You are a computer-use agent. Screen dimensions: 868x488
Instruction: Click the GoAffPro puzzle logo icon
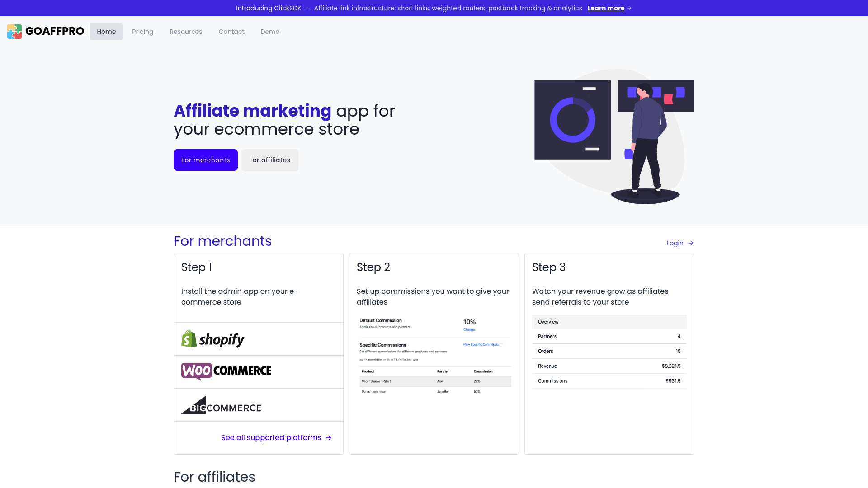[14, 32]
